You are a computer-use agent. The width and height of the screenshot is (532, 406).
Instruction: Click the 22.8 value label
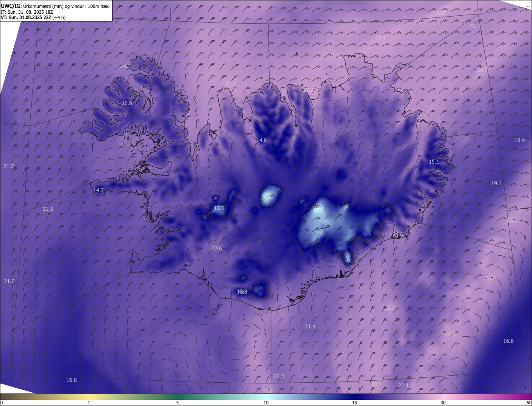[x=279, y=377]
